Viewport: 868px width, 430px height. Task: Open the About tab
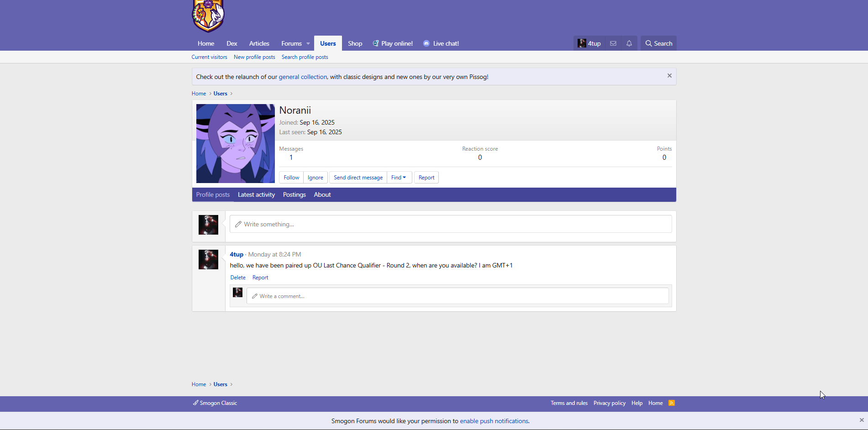322,194
